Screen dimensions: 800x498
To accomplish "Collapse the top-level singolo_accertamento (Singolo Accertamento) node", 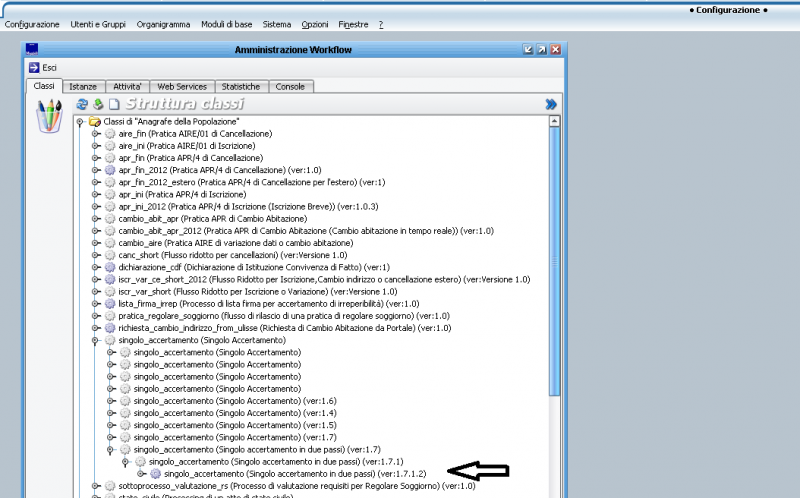I will 95,340.
